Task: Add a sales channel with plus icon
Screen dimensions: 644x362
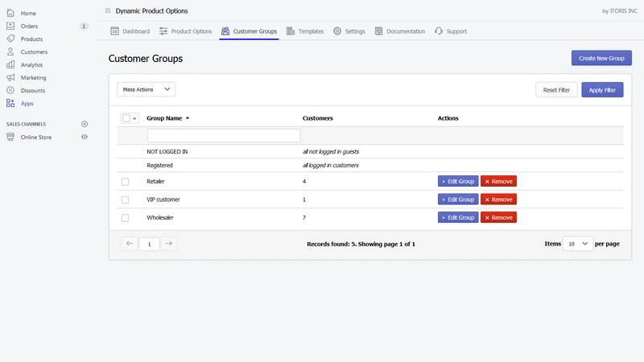Action: (x=85, y=124)
